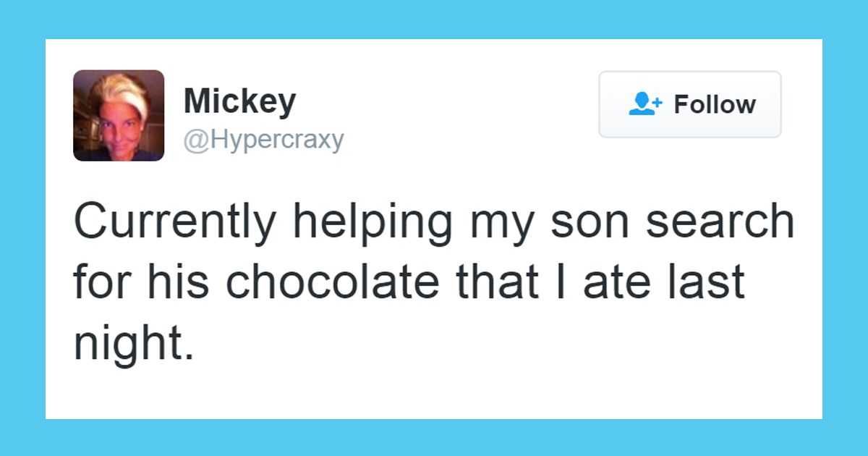This screenshot has width=868, height=456.
Task: Open Mickey's profile picture
Action: [x=119, y=115]
